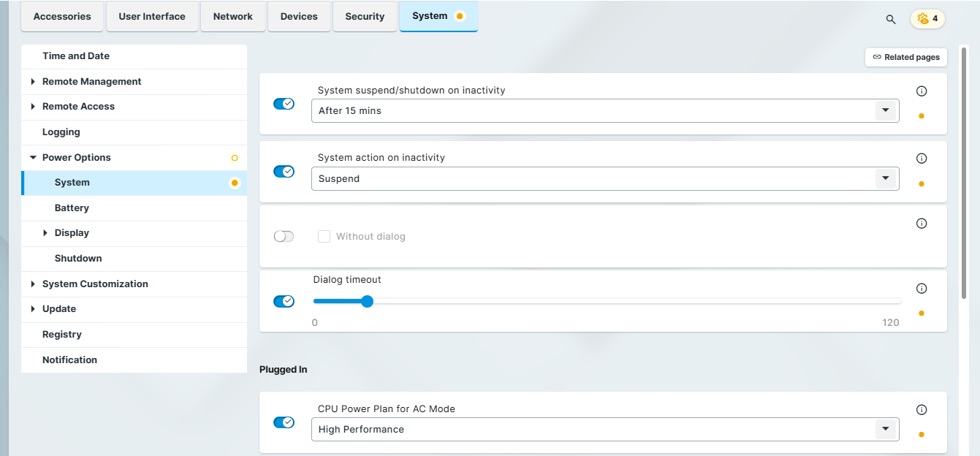Click the Related pages button

(x=905, y=57)
